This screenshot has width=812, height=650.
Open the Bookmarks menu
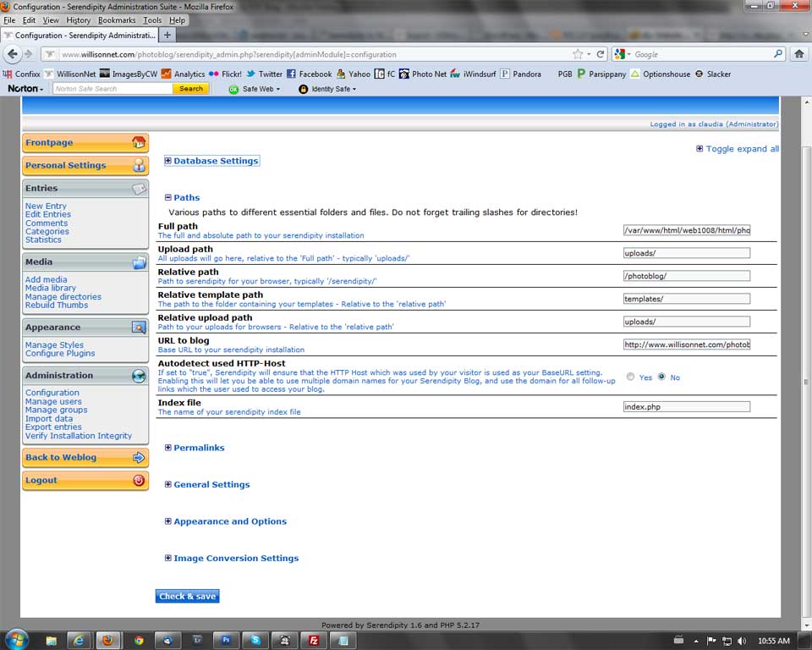click(116, 19)
